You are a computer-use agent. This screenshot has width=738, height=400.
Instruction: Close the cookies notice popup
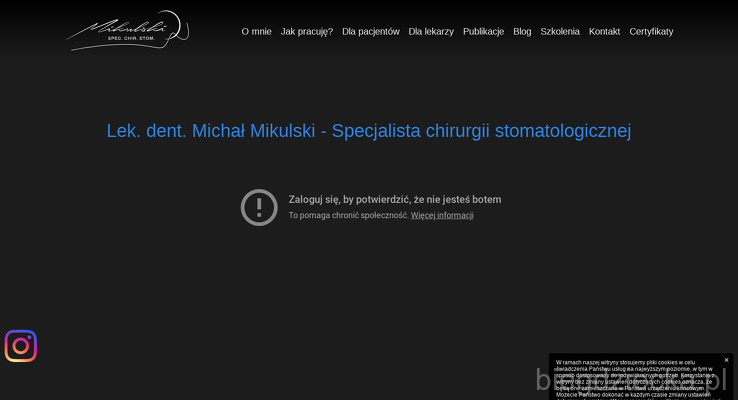726,360
